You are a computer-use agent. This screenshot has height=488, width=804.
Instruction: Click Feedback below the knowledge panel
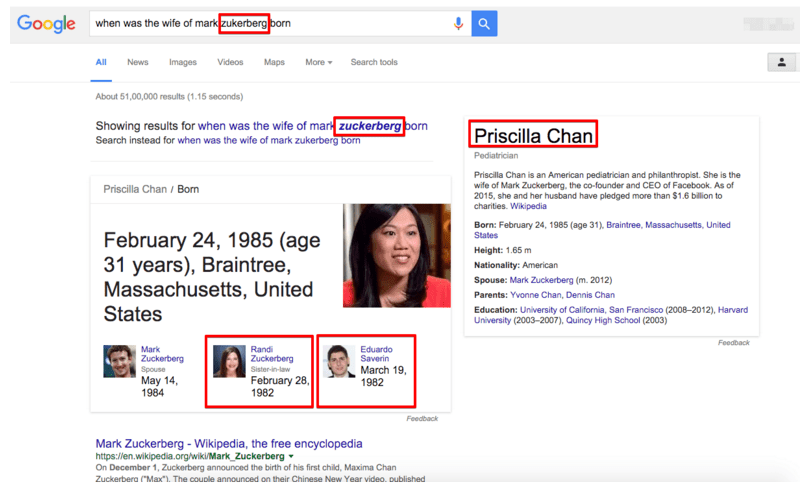pos(733,342)
